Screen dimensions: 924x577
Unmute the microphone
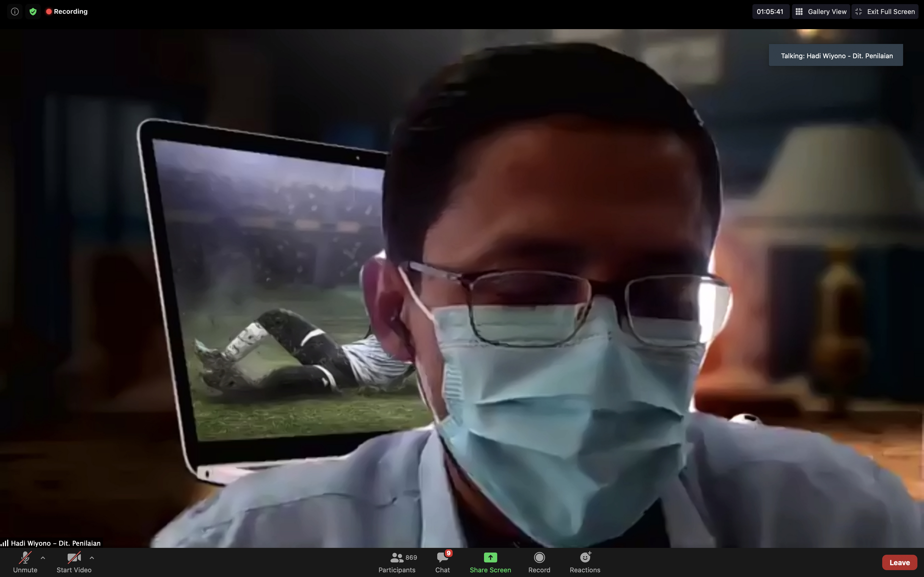(25, 562)
